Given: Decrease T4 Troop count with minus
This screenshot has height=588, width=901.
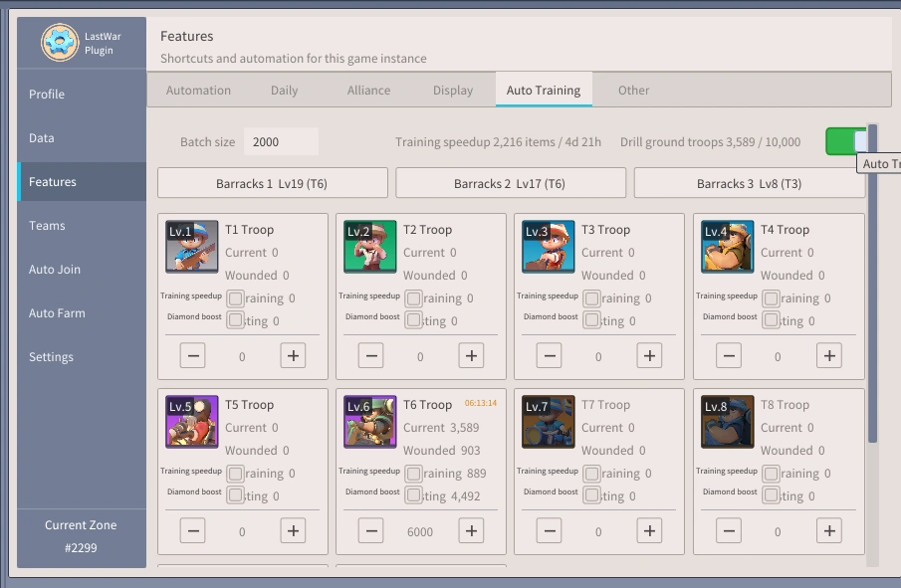Looking at the screenshot, I should click(x=729, y=356).
